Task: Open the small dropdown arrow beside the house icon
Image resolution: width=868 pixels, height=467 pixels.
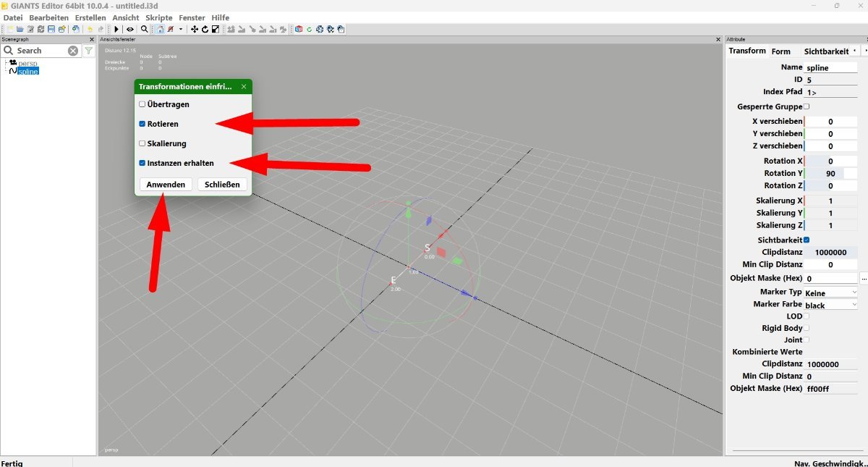Action: pos(181,29)
